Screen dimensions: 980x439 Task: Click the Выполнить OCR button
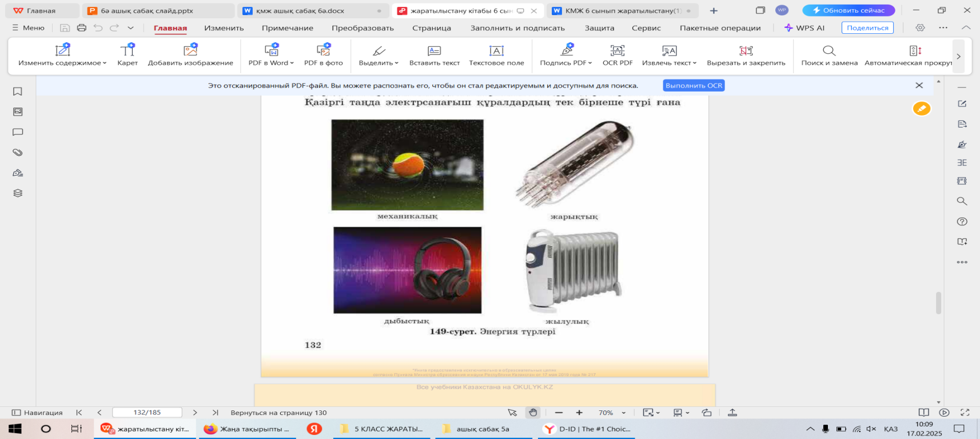[694, 85]
